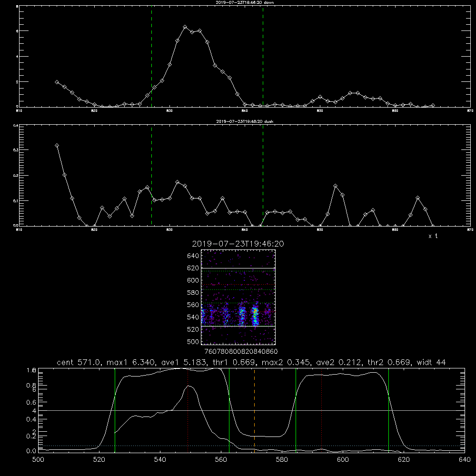Click the orange dashed center line in bottom plot
Image resolution: width=476 pixels, height=476 pixels.
click(254, 410)
